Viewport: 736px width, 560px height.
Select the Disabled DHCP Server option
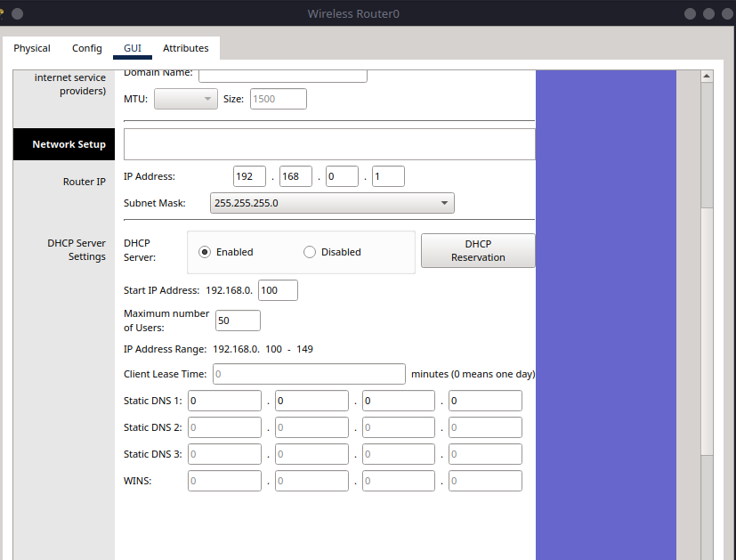[310, 252]
